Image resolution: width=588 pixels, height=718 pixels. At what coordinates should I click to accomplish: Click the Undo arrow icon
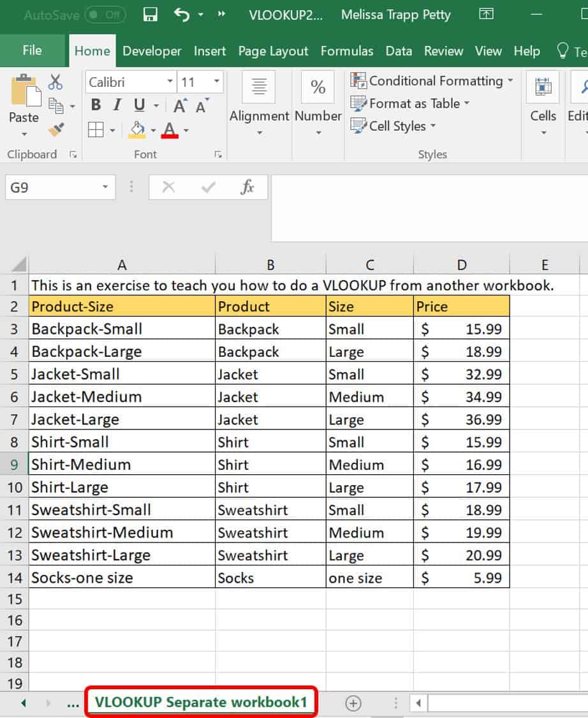pos(182,15)
